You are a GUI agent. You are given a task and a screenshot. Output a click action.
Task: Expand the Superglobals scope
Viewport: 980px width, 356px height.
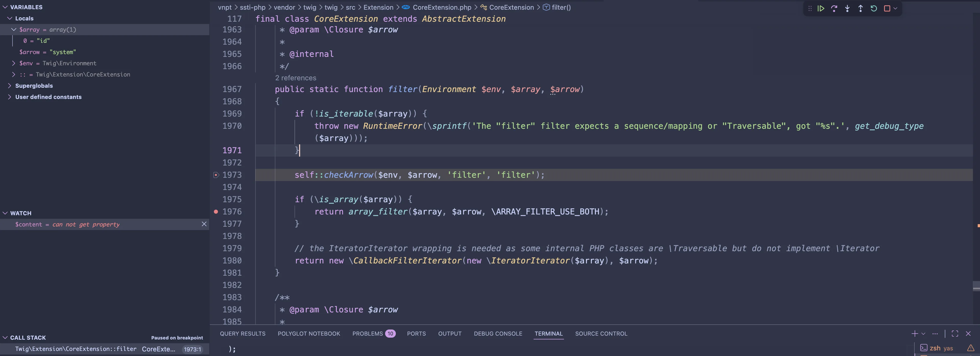(9, 86)
